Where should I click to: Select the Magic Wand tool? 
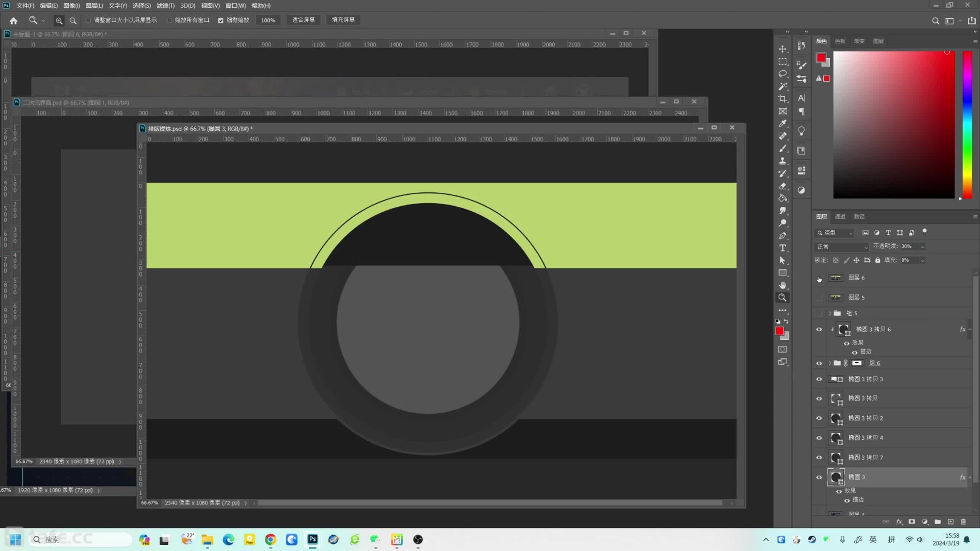782,86
